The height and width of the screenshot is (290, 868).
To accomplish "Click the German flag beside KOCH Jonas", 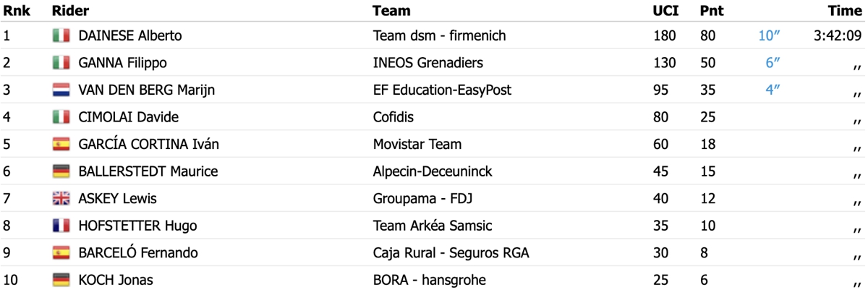I will click(x=61, y=281).
